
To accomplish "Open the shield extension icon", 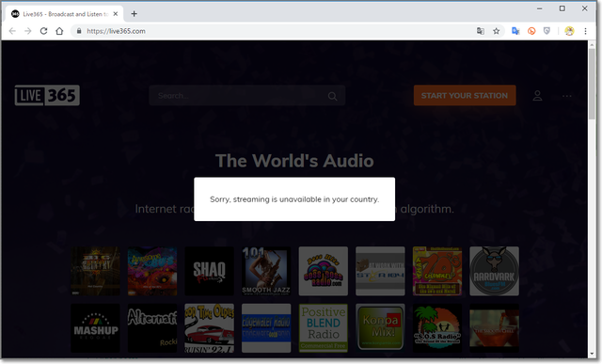I will [547, 31].
